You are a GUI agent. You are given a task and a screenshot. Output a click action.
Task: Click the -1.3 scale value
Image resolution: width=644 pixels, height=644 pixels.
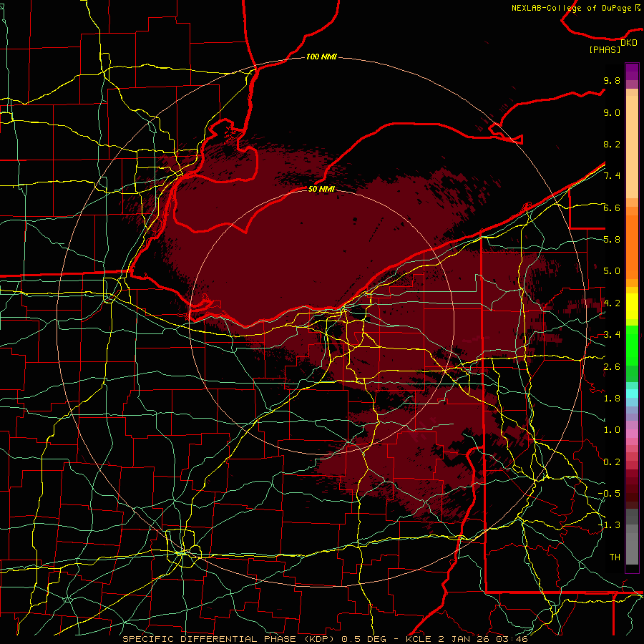coord(609,525)
